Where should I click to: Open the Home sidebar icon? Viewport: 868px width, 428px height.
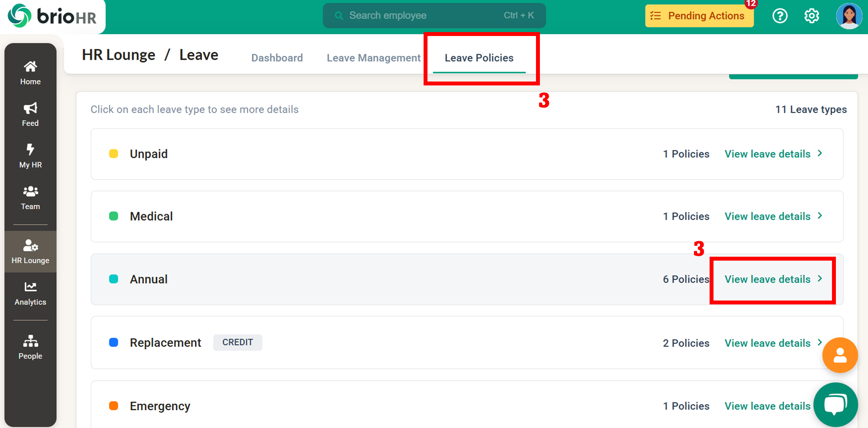point(30,67)
